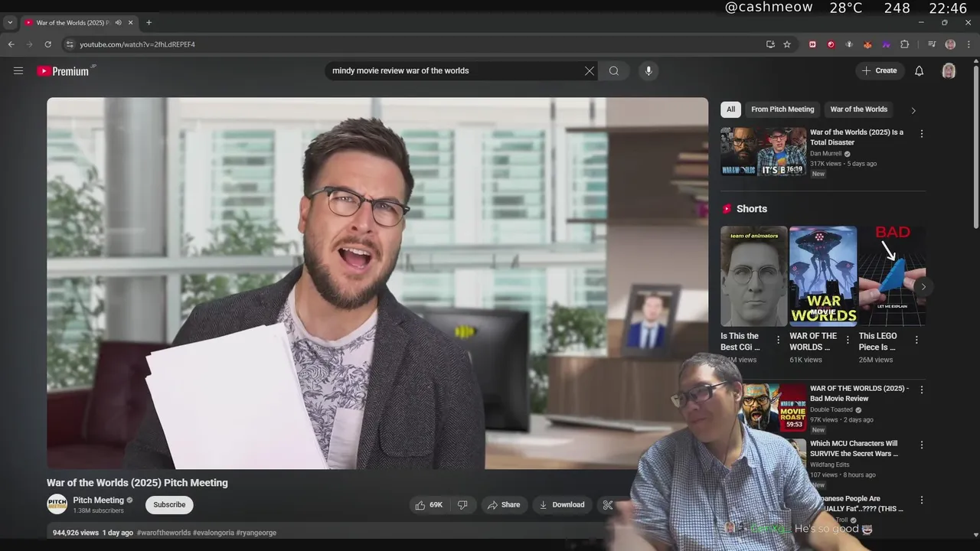Share this video

504,505
